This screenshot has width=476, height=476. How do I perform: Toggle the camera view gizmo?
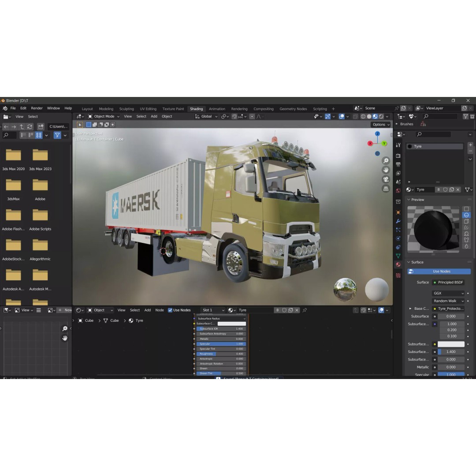386,179
